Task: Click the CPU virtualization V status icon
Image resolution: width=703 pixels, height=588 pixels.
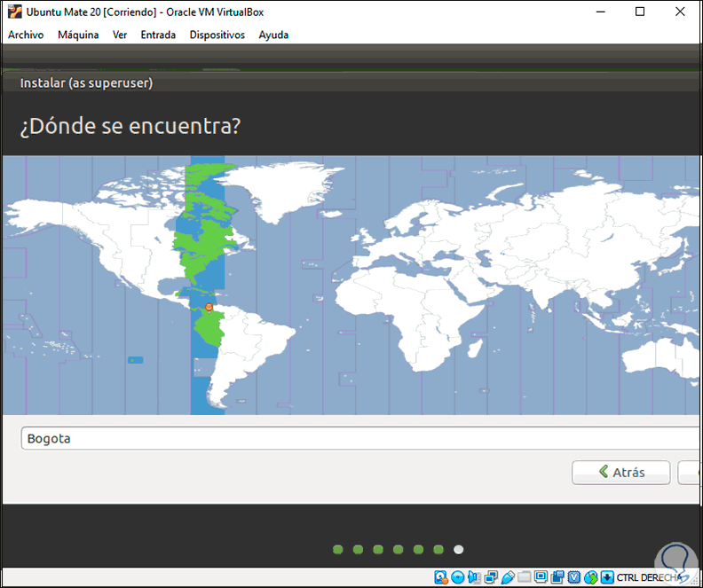Action: pyautogui.click(x=574, y=577)
